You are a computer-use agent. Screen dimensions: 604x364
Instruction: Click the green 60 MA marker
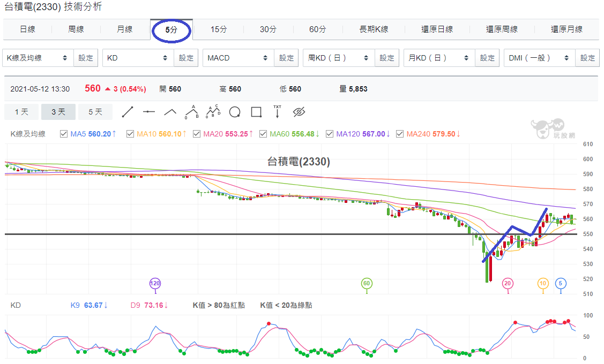coord(367,284)
